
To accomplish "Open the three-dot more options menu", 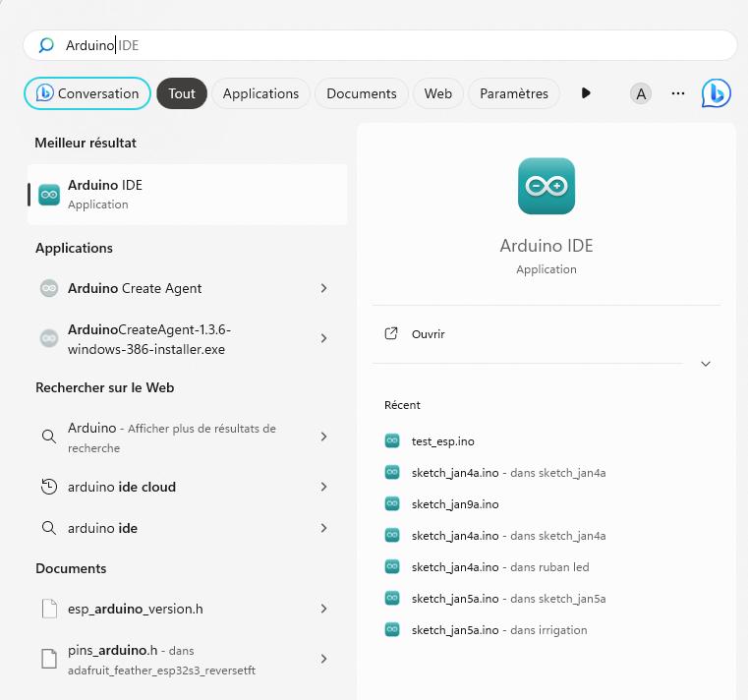I will point(678,93).
